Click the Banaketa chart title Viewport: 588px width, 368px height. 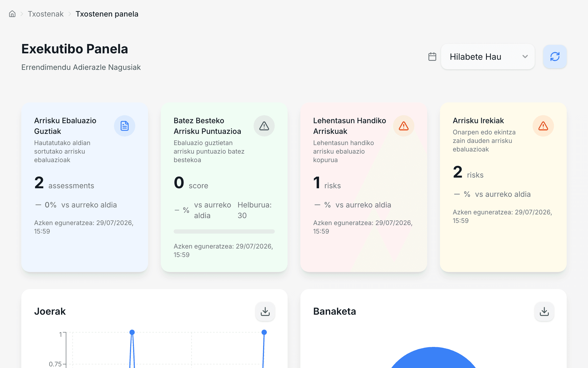tap(334, 311)
